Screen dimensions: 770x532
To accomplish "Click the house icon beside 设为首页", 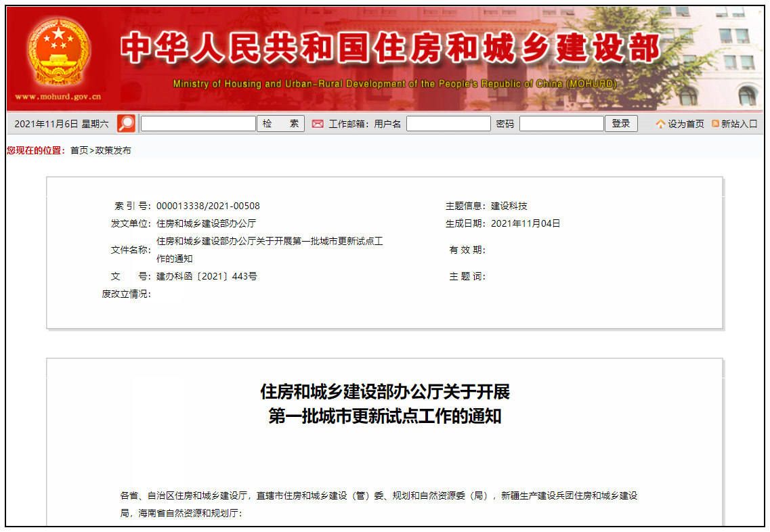I will 660,124.
